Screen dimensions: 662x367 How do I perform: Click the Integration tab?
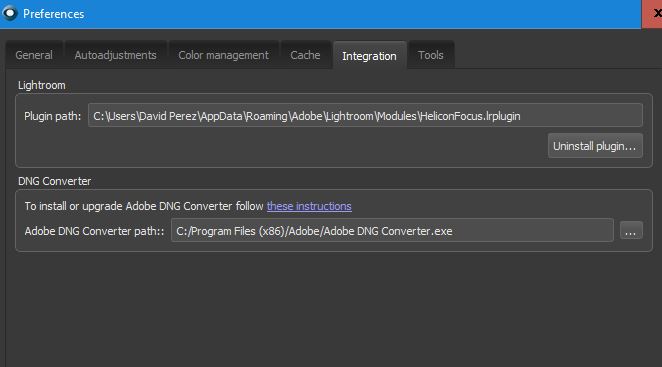(369, 56)
